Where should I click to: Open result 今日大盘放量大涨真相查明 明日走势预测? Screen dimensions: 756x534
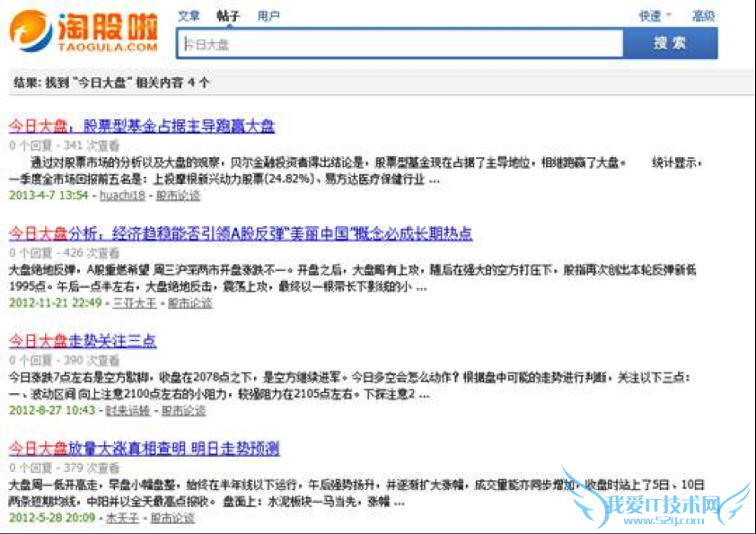[x=145, y=449]
